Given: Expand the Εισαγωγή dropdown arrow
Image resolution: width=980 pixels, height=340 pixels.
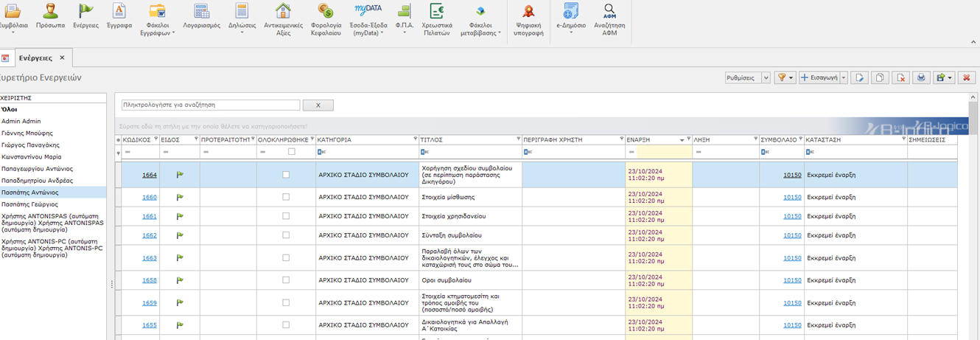Looking at the screenshot, I should tap(842, 77).
